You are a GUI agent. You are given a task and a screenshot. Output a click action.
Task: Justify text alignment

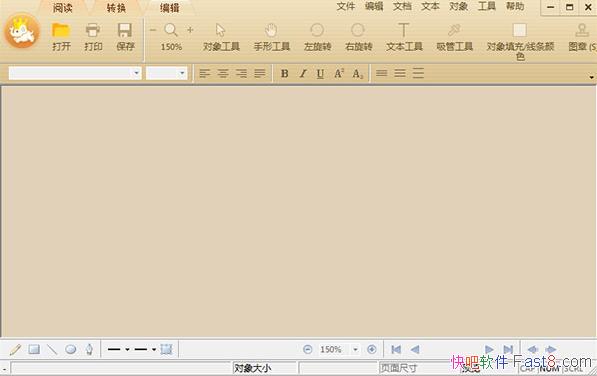click(260, 73)
